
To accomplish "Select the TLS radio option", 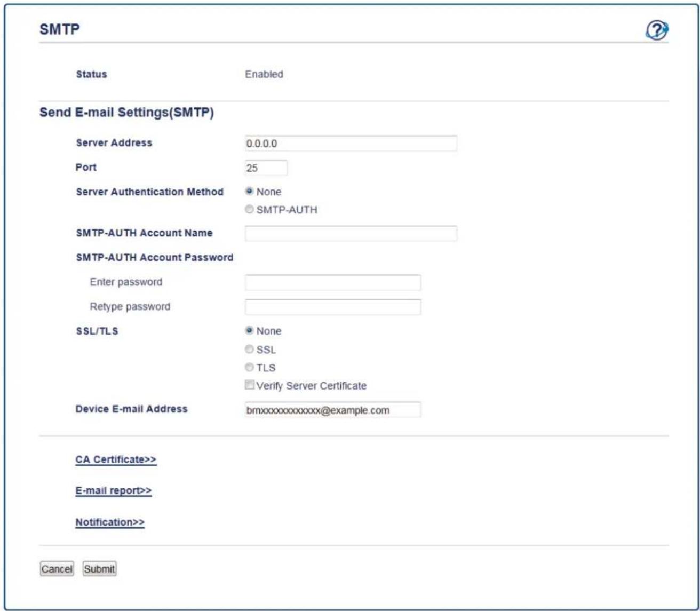I will pyautogui.click(x=249, y=368).
